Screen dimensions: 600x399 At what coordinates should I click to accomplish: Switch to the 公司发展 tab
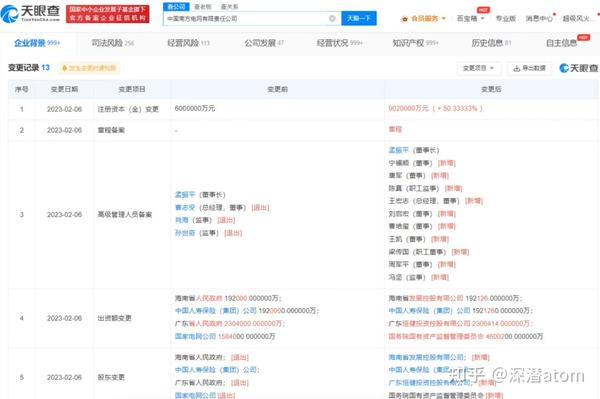coord(264,43)
